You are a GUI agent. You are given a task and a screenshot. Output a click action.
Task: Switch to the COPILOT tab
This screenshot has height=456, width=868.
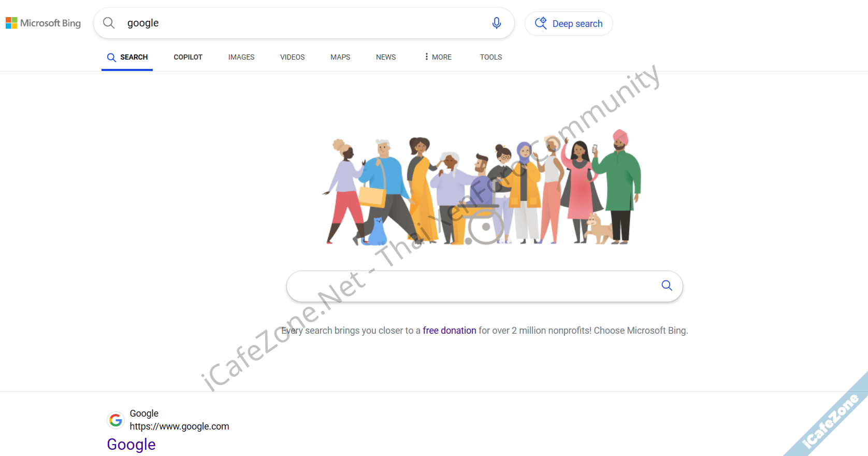coord(188,57)
